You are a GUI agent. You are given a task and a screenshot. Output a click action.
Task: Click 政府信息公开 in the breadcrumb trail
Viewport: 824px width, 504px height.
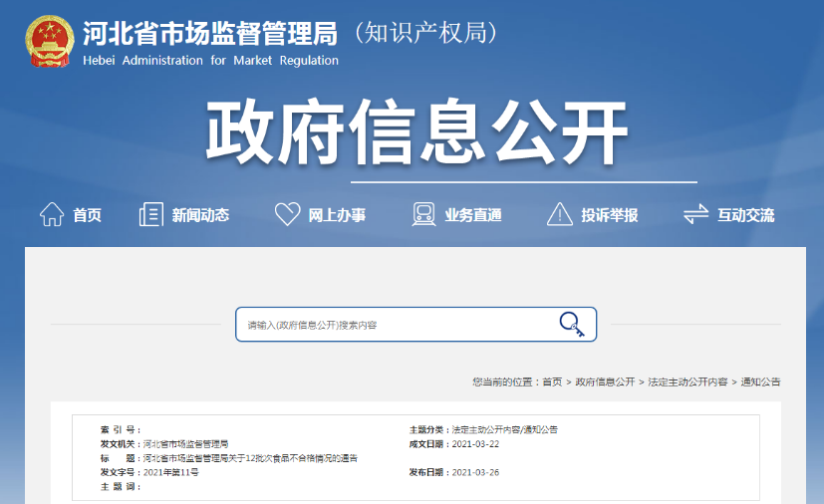(605, 382)
